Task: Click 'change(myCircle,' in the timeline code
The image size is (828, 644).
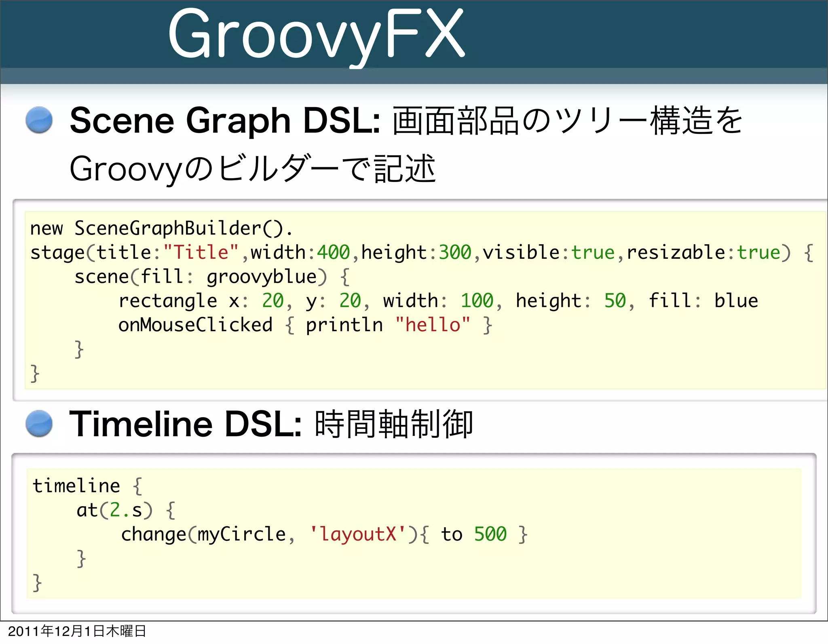Action: (208, 535)
